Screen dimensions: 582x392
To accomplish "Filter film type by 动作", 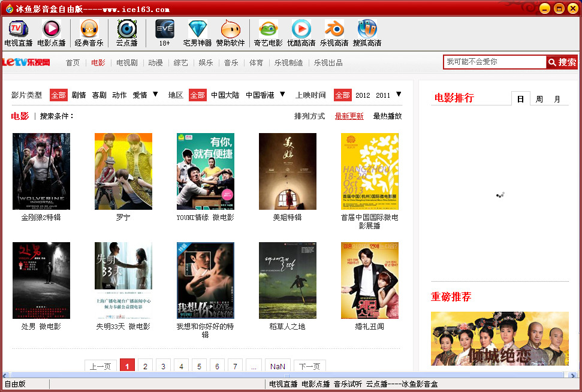I will tap(119, 95).
